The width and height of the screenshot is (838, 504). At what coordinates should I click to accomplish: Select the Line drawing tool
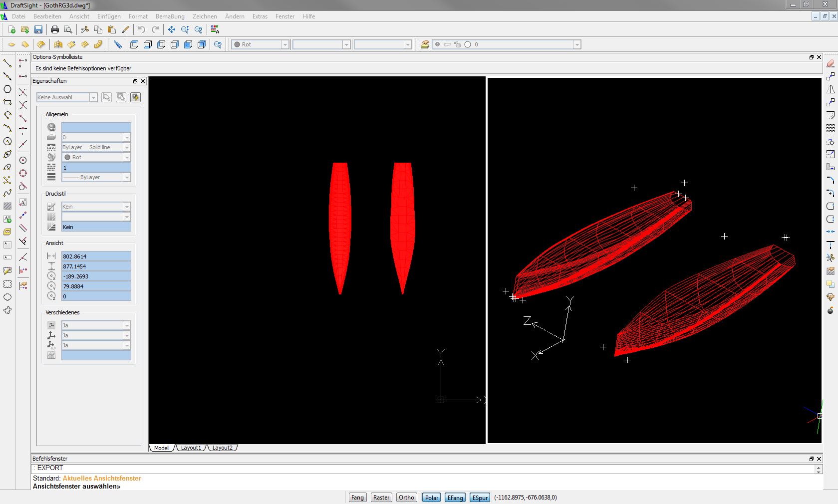point(7,63)
